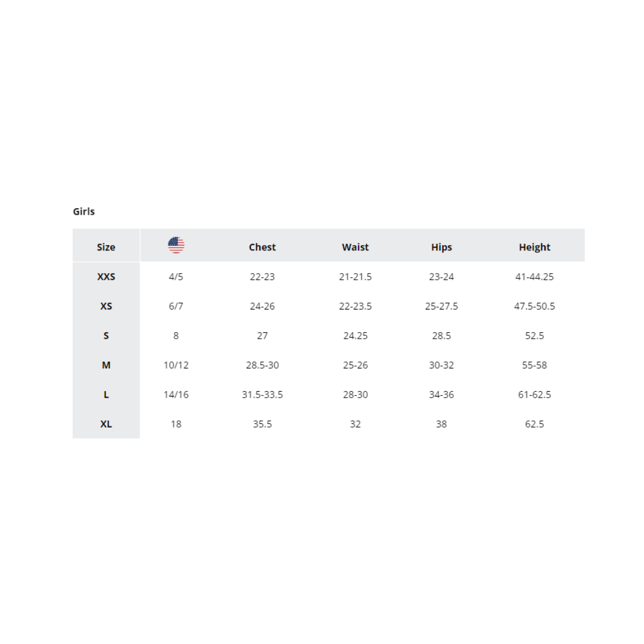Click the Chest column header

click(262, 247)
